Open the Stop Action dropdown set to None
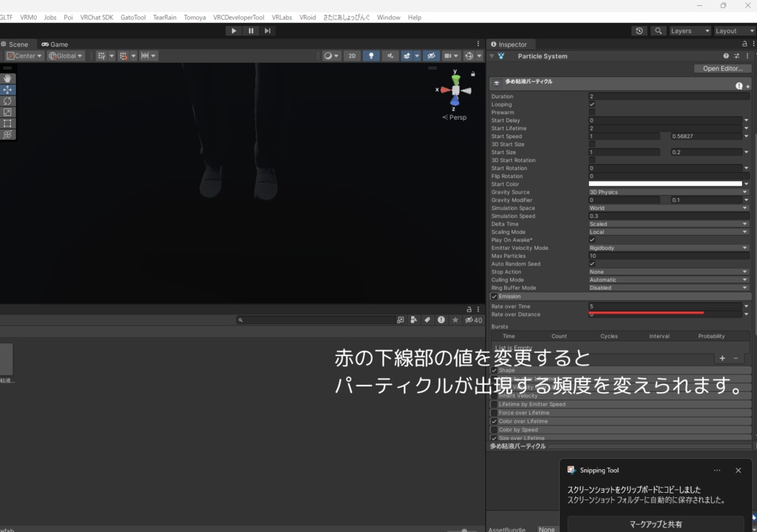The width and height of the screenshot is (757, 532). tap(665, 271)
